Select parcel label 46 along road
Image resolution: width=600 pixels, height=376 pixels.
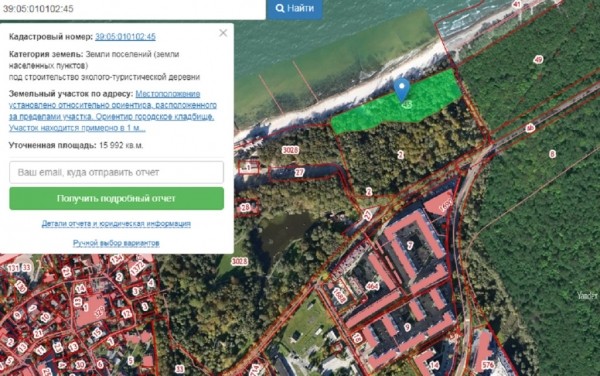click(x=530, y=128)
